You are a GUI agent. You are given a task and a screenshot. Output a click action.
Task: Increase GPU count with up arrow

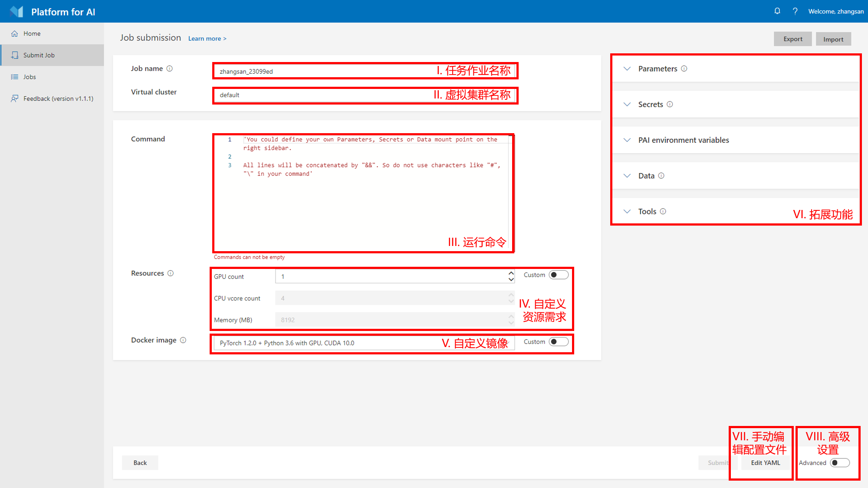511,273
